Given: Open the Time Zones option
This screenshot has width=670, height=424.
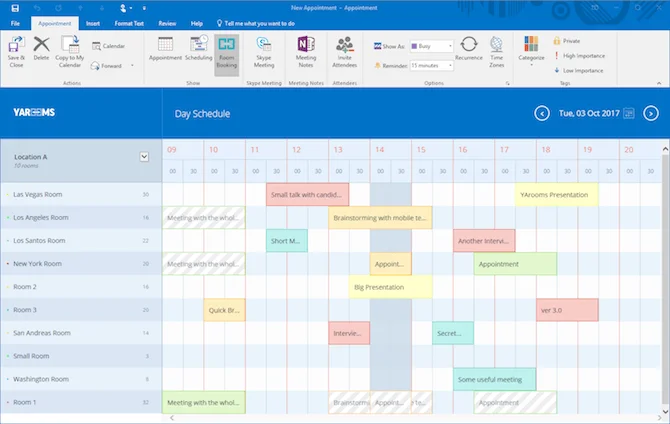Looking at the screenshot, I should 496,50.
